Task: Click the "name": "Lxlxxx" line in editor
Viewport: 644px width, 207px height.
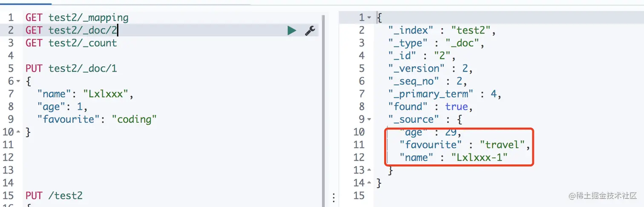Action: tap(86, 94)
